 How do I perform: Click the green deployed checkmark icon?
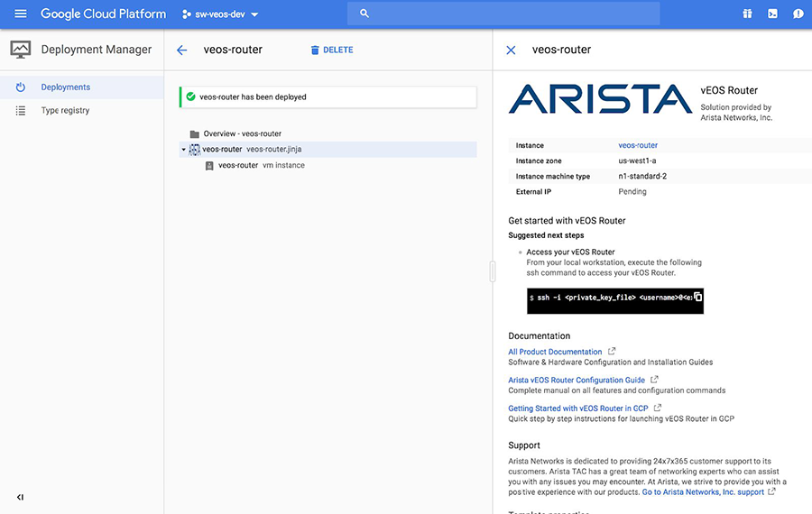coord(190,96)
